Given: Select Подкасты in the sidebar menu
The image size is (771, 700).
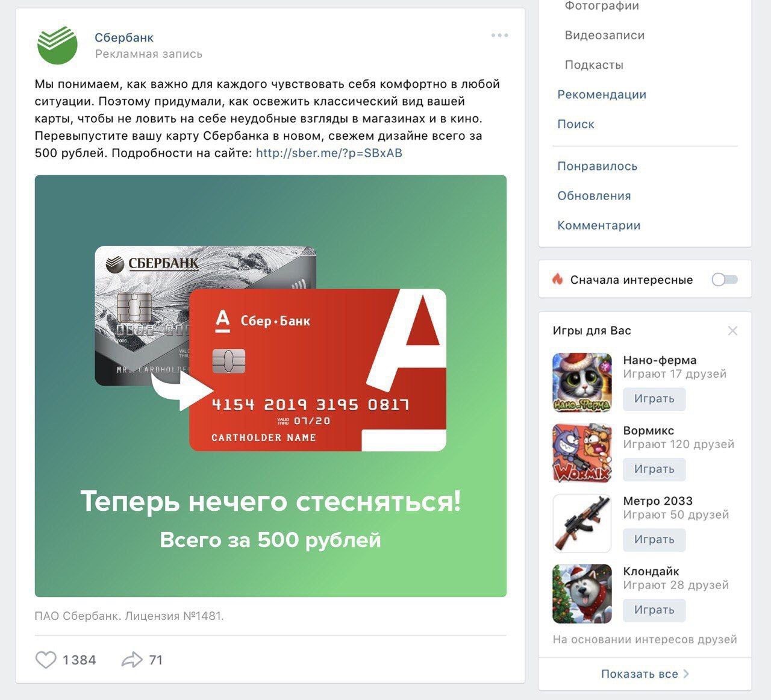Looking at the screenshot, I should (x=594, y=65).
